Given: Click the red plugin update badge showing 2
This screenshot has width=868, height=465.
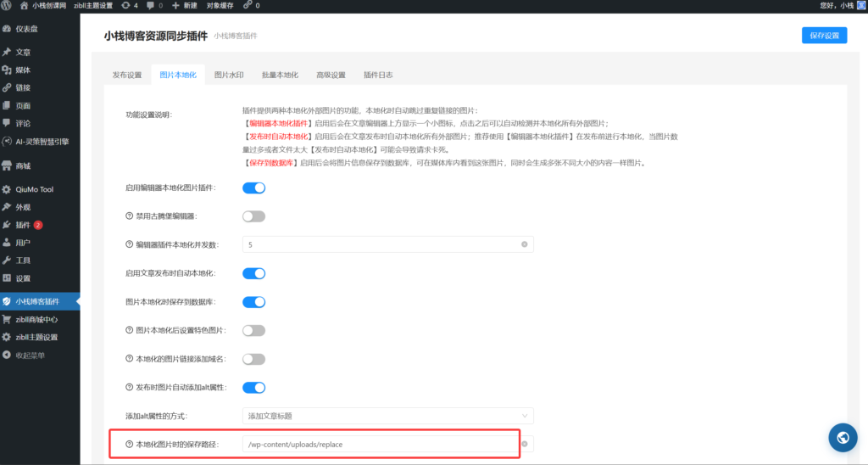Looking at the screenshot, I should coord(38,225).
